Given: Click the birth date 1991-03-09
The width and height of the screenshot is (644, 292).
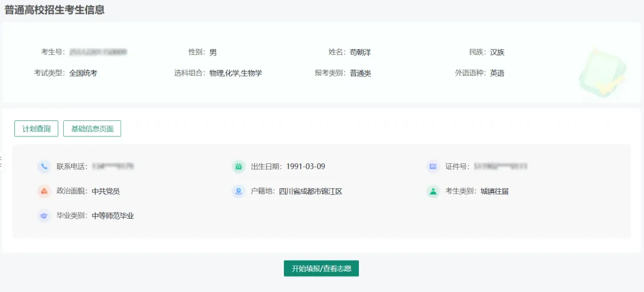Looking at the screenshot, I should (305, 167).
